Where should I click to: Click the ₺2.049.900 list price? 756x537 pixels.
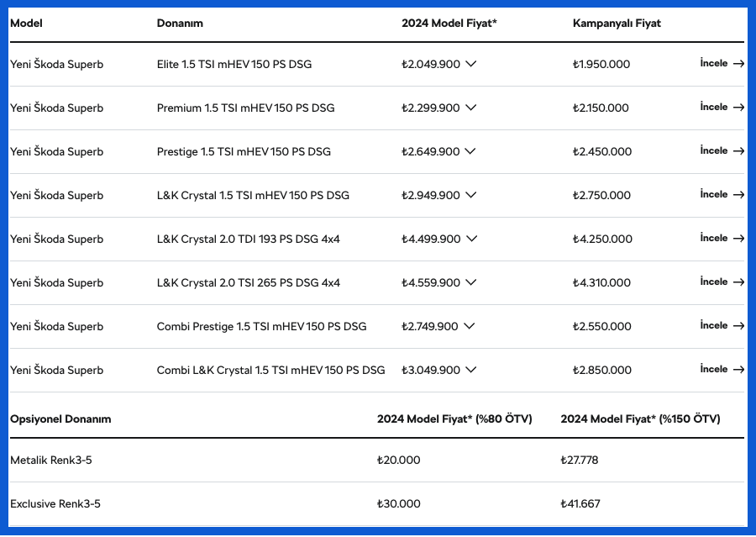click(x=431, y=64)
